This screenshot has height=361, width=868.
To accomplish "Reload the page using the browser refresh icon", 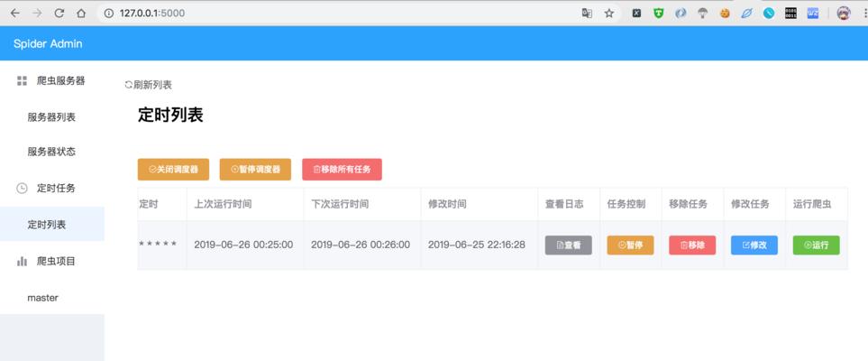I will [59, 14].
